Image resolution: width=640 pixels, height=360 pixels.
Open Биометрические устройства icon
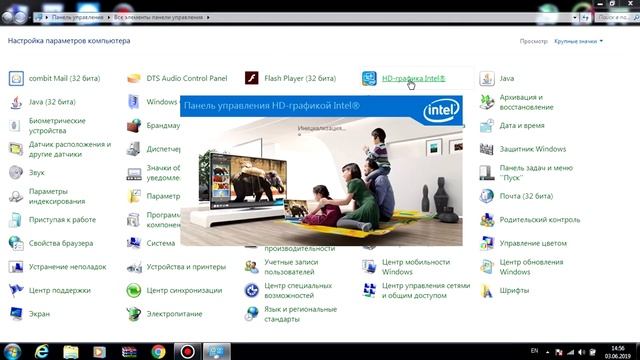(16, 126)
